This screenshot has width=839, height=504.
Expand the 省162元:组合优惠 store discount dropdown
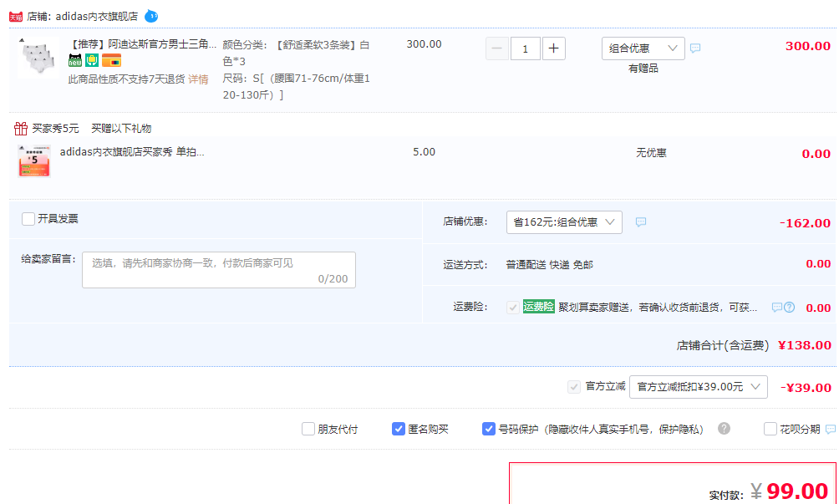tap(564, 222)
